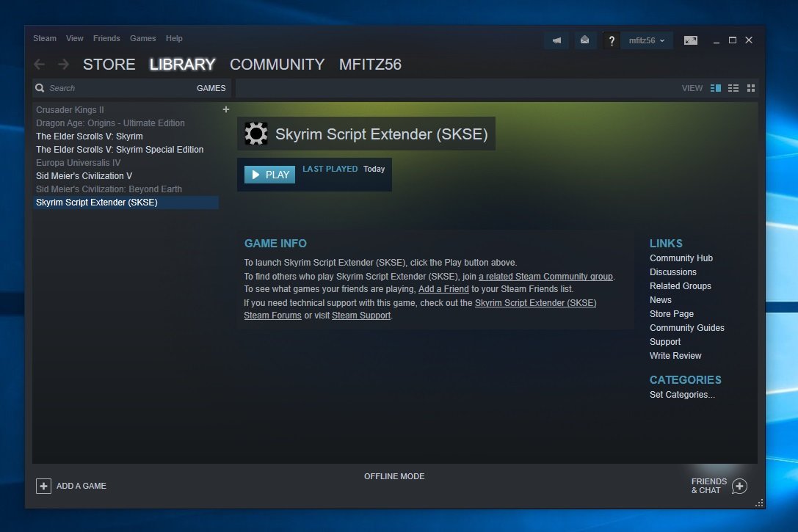Switch to the STORE tab
The height and width of the screenshot is (532, 798).
(x=109, y=64)
